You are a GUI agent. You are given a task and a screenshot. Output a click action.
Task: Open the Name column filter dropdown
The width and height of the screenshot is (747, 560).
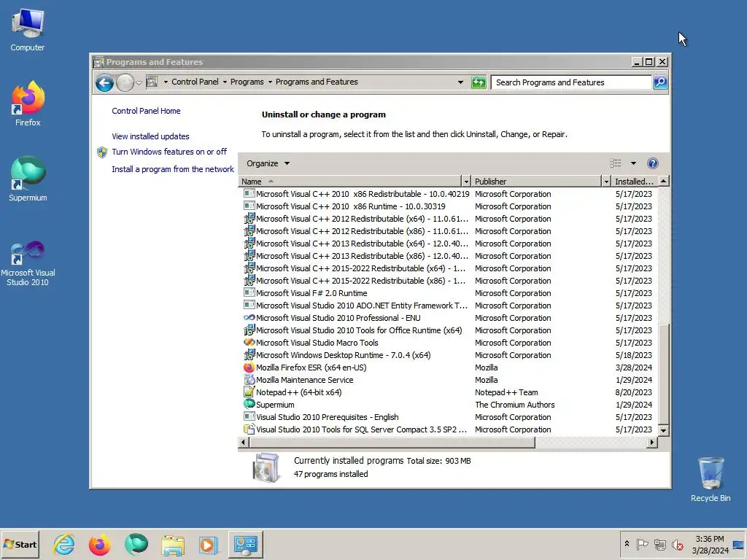click(466, 182)
